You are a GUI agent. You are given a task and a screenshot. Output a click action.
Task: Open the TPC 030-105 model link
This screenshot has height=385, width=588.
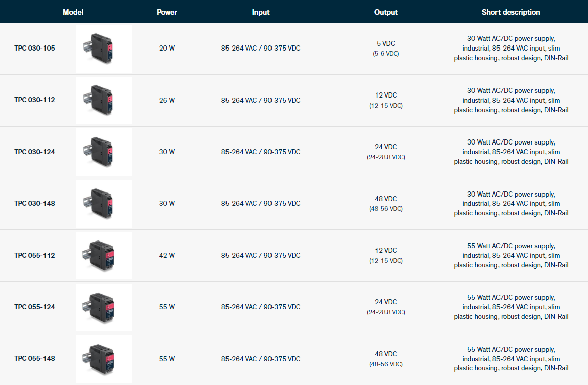pos(34,49)
